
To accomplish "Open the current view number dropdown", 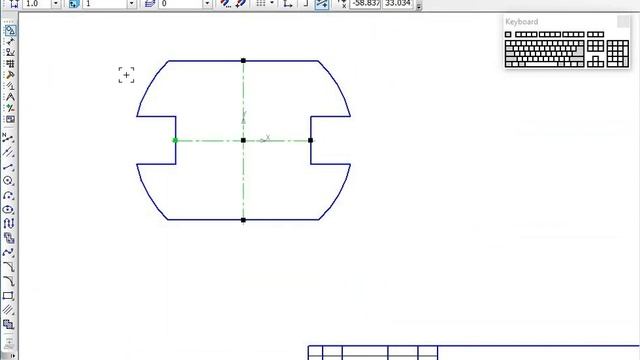I will click(x=131, y=4).
